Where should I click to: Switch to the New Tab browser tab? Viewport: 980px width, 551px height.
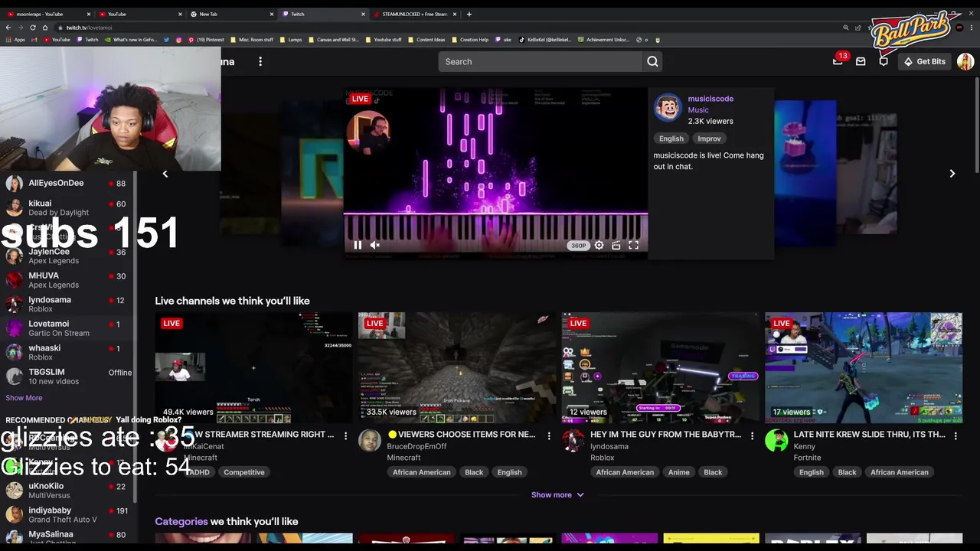point(231,14)
